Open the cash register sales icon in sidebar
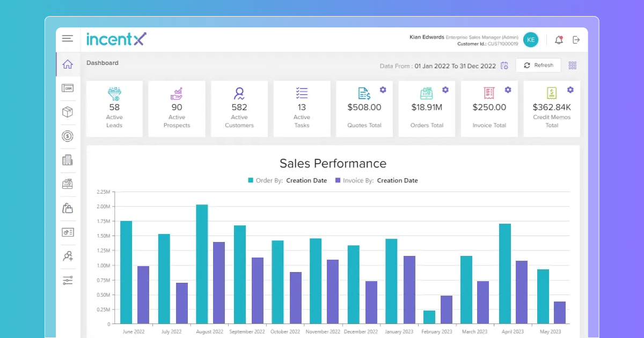This screenshot has width=644, height=338. (x=68, y=184)
